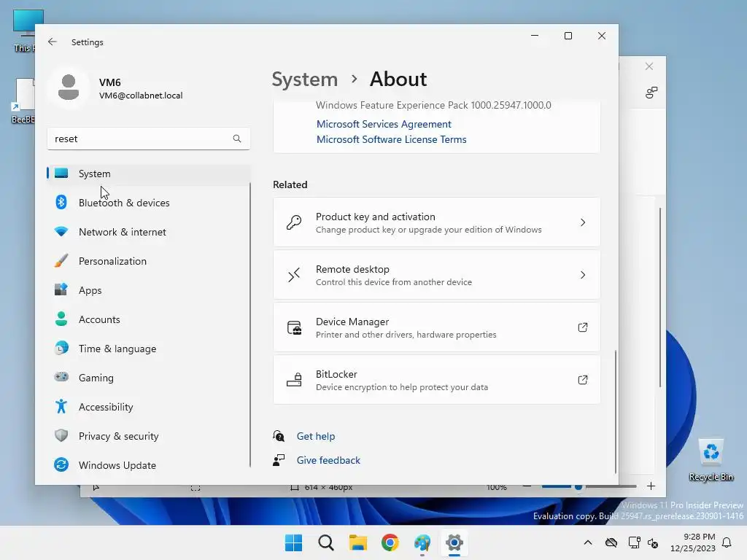The height and width of the screenshot is (560, 747).
Task: Go to Network & internet
Action: tap(149, 232)
